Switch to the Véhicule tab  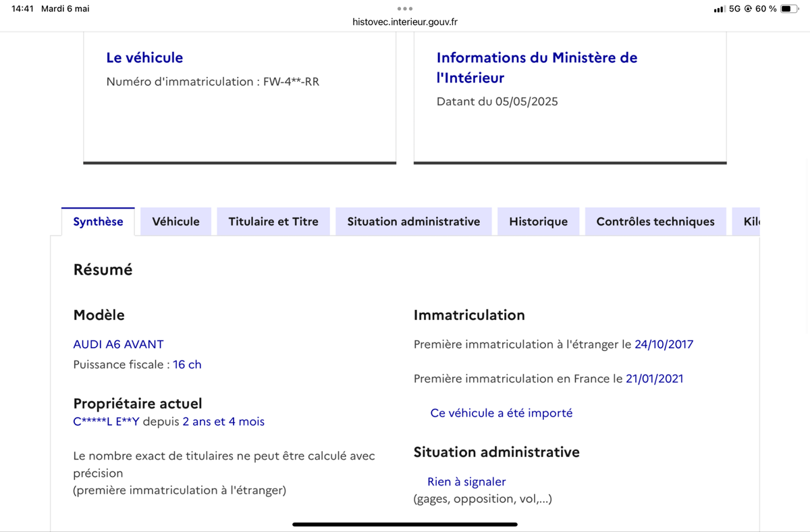tap(175, 221)
